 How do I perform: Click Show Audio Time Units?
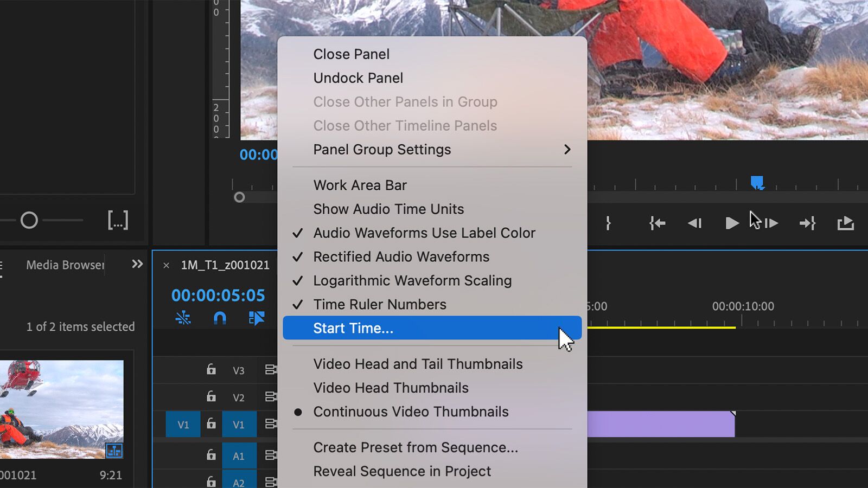coord(388,209)
